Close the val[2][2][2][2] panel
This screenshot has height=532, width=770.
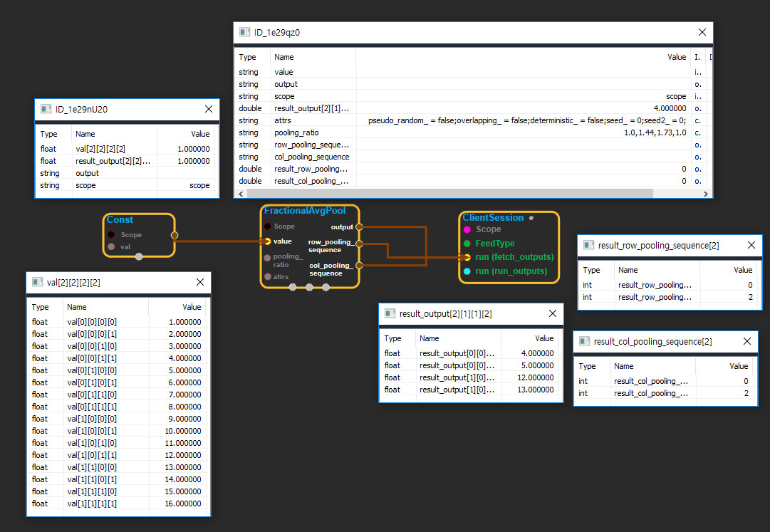click(x=199, y=283)
